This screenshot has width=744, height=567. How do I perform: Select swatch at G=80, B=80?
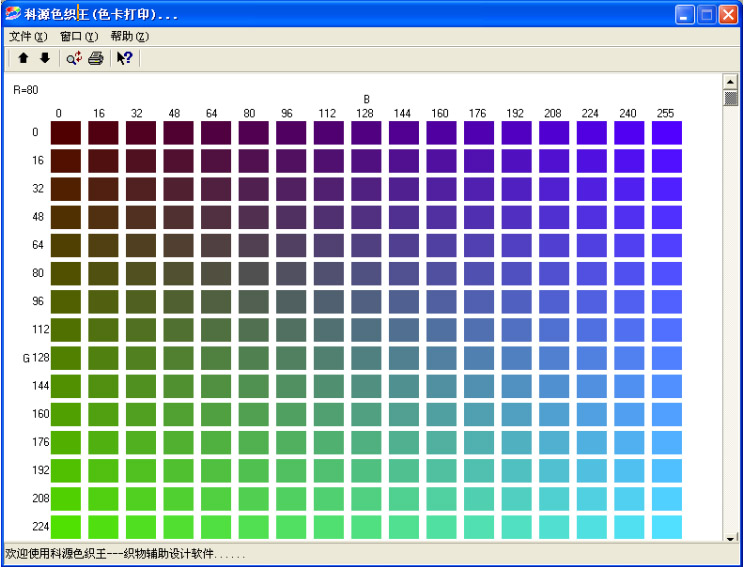(253, 274)
